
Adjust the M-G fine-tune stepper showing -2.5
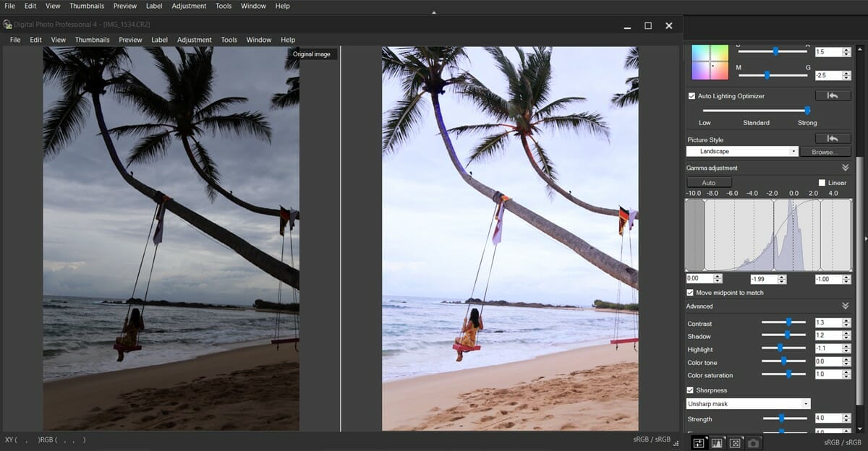pyautogui.click(x=847, y=75)
